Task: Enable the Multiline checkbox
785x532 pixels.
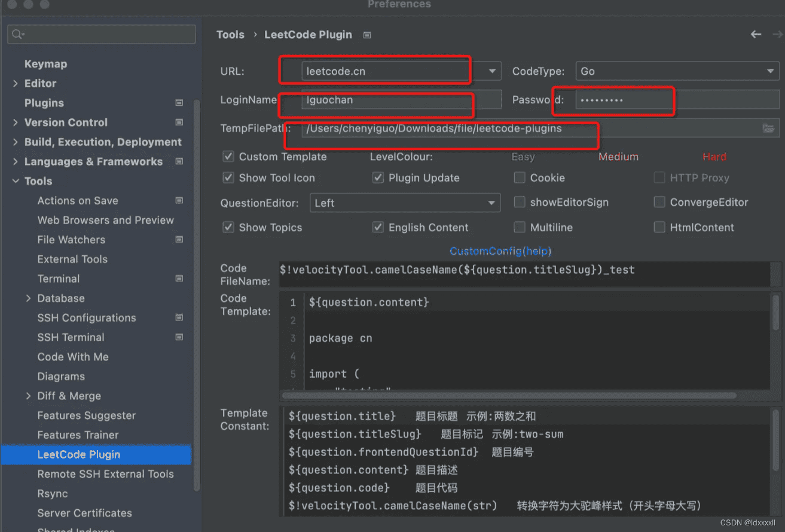Action: pyautogui.click(x=520, y=227)
